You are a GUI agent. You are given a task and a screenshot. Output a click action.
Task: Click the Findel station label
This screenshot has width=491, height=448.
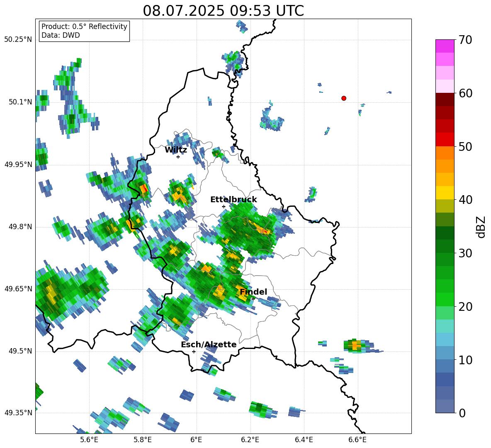(x=253, y=292)
